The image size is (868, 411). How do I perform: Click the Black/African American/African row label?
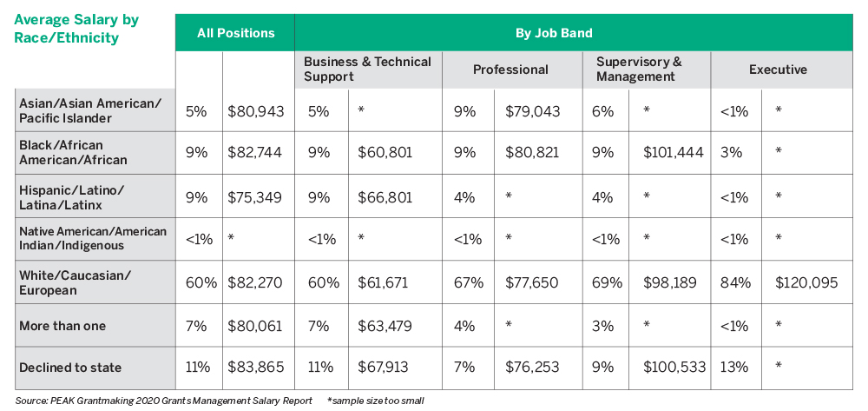pos(73,153)
